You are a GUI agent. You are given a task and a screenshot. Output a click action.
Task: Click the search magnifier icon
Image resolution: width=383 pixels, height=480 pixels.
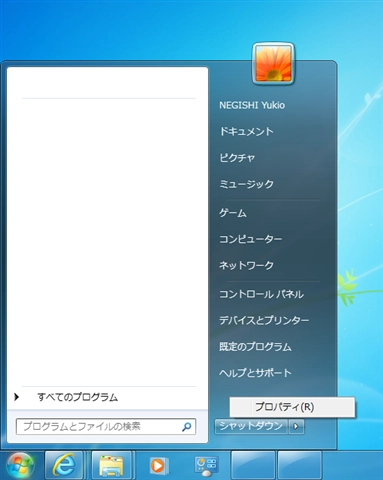point(186,427)
